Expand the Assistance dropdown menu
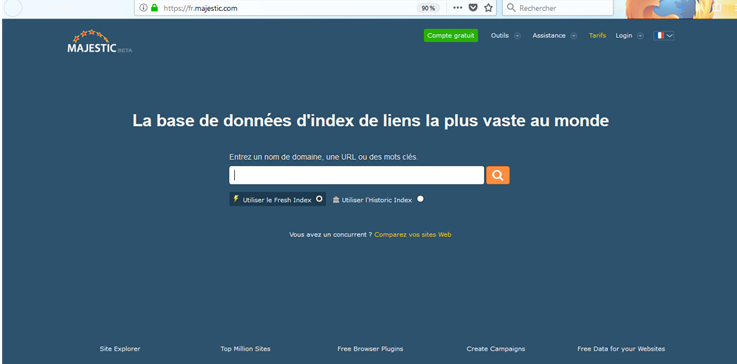Screen dimensions: 737x364 pyautogui.click(x=555, y=36)
